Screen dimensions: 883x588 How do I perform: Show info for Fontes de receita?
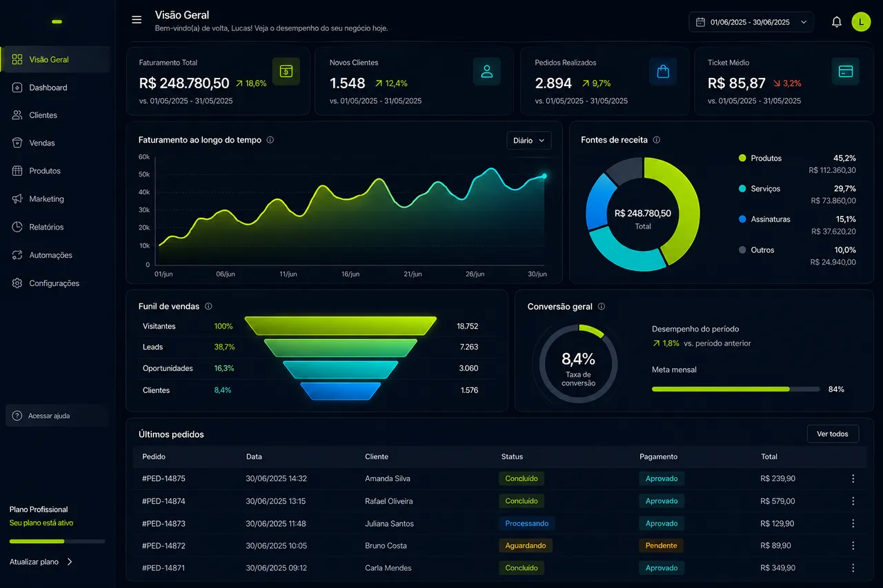pos(657,140)
